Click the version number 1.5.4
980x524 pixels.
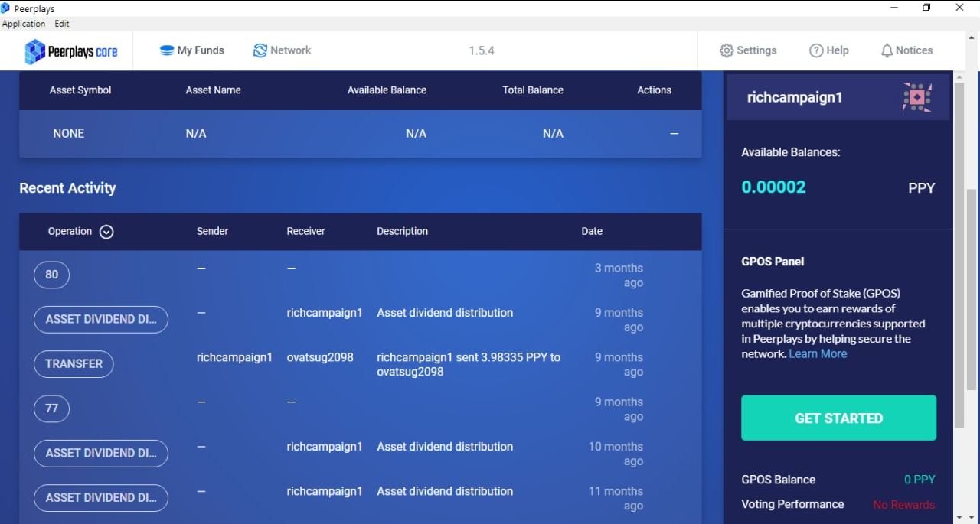482,50
